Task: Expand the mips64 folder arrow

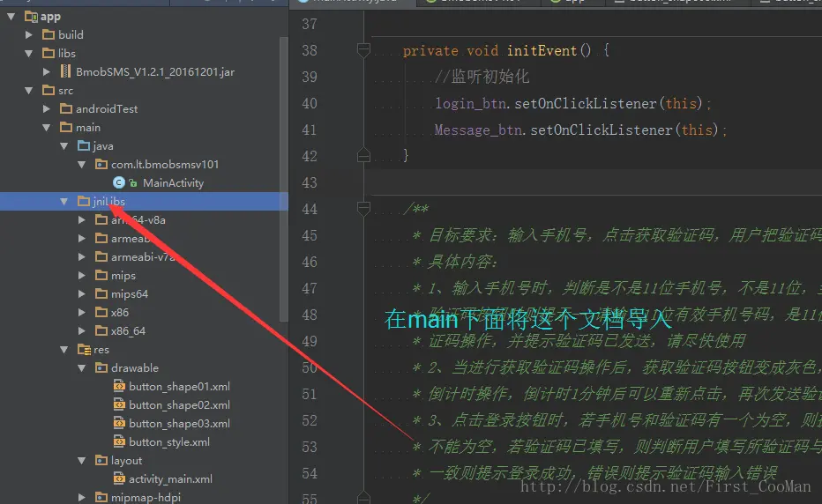Action: click(x=82, y=294)
